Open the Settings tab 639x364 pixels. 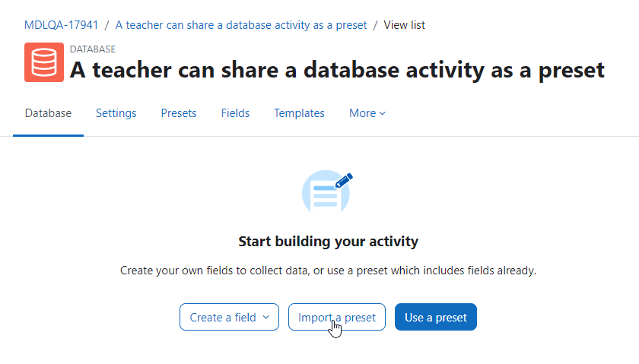pyautogui.click(x=116, y=113)
